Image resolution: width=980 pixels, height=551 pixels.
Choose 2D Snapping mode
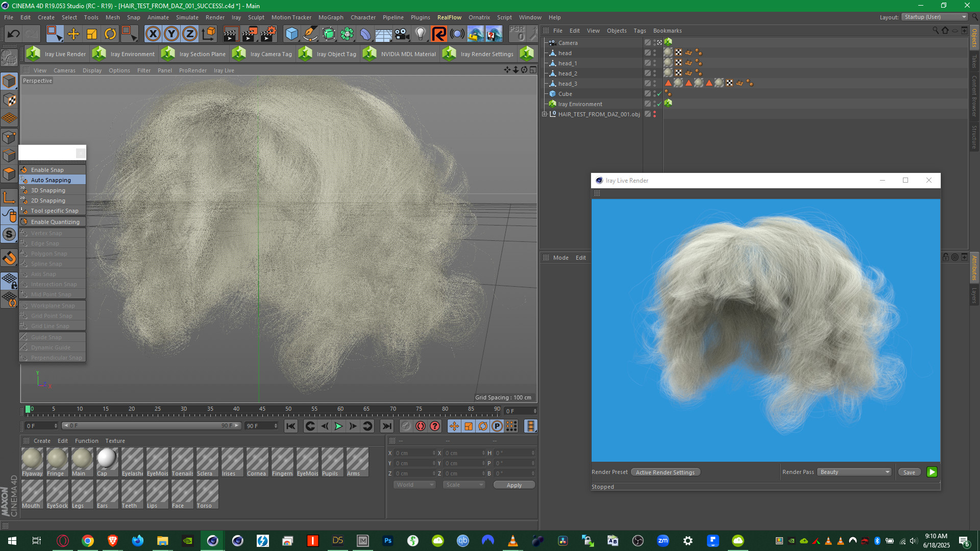pyautogui.click(x=53, y=201)
